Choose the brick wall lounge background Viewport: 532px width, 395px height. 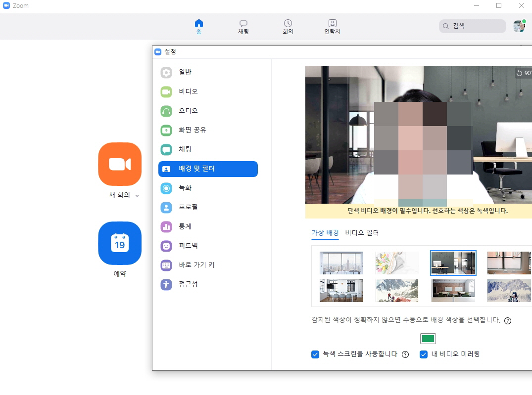point(453,291)
